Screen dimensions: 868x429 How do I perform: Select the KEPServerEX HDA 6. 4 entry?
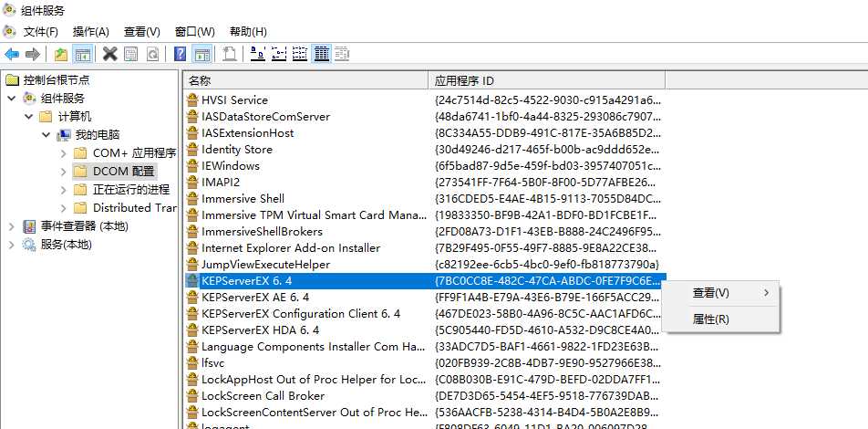pyautogui.click(x=260, y=330)
